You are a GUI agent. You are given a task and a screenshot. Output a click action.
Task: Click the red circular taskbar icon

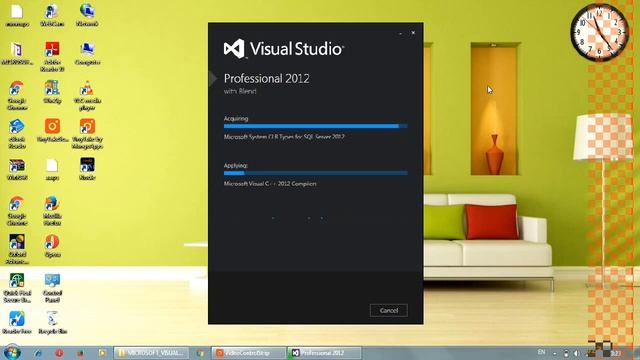pos(59,353)
